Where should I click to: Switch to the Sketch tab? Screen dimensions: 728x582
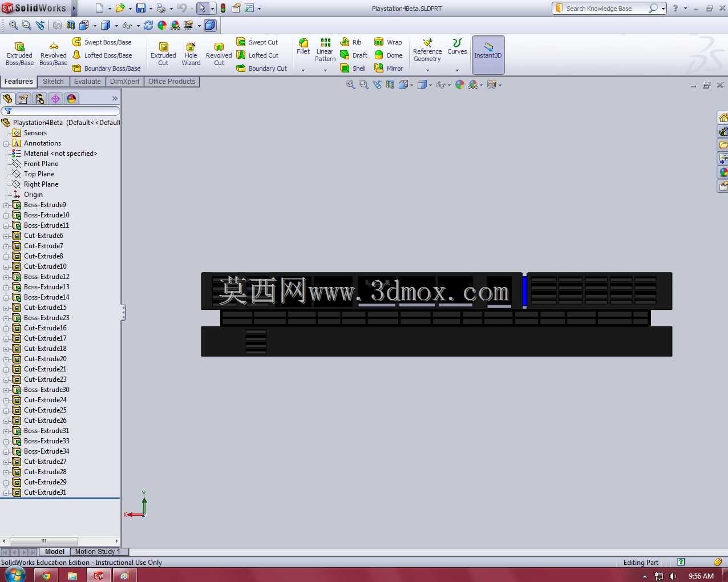(53, 82)
